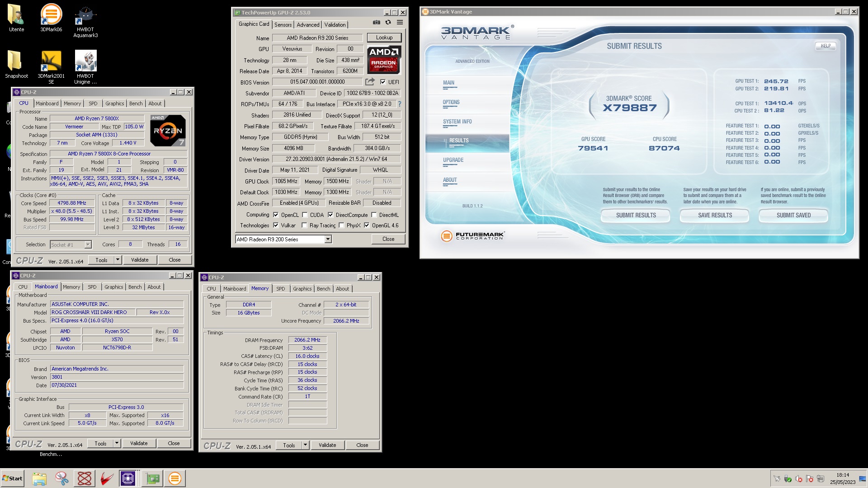
Task: Click the Snipping Tool scissors taskbar icon
Action: tap(62, 479)
